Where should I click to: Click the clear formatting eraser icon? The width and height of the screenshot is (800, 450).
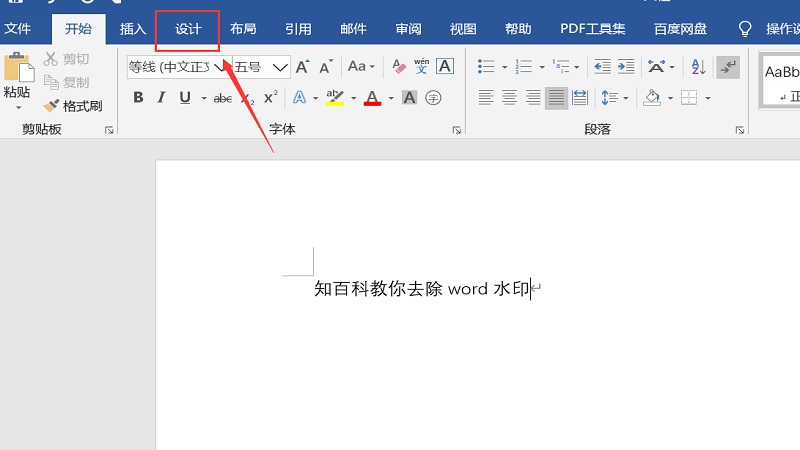point(399,67)
